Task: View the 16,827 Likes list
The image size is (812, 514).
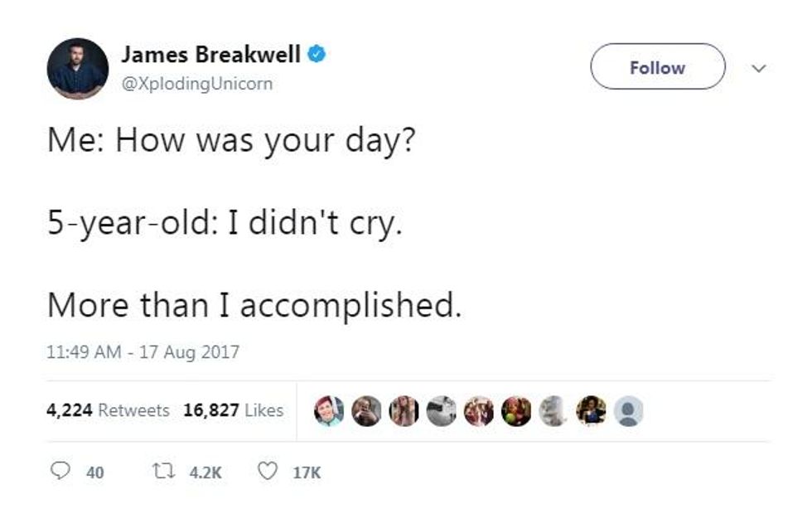Action: (x=233, y=410)
